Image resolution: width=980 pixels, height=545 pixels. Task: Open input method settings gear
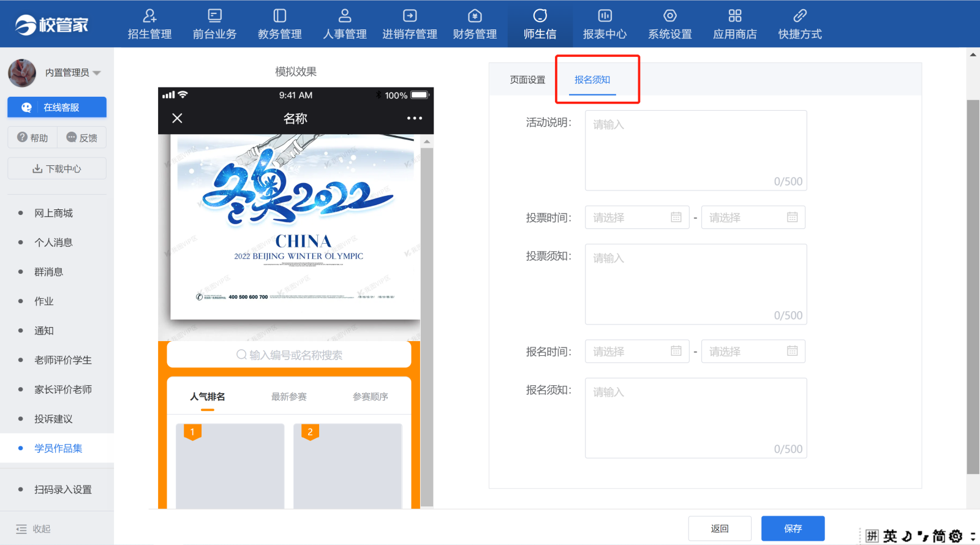coord(956,536)
